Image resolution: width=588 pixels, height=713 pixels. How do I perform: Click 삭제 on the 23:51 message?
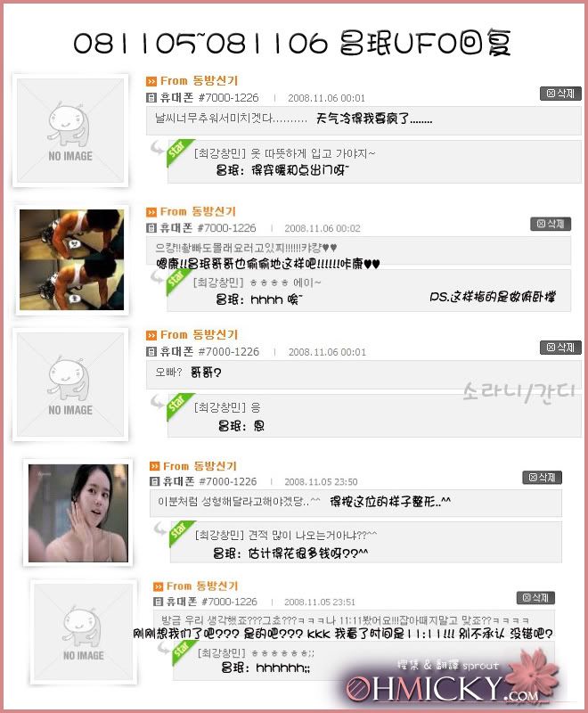coord(535,597)
